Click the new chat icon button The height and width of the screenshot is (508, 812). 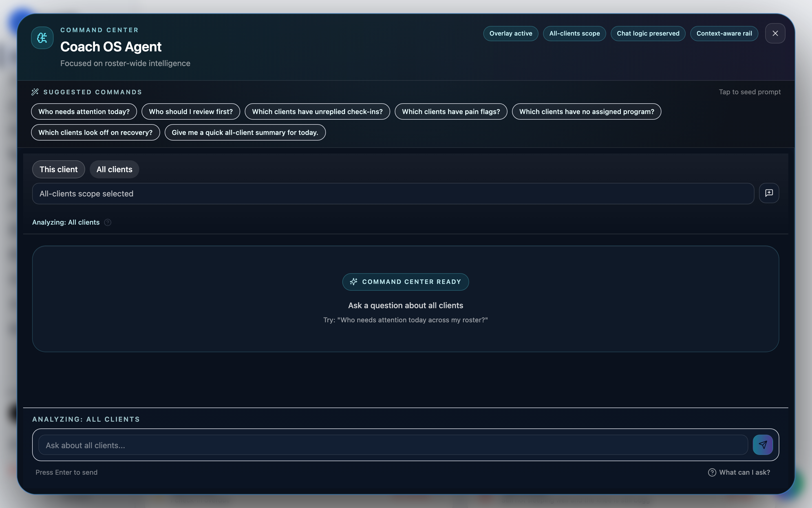coord(769,193)
